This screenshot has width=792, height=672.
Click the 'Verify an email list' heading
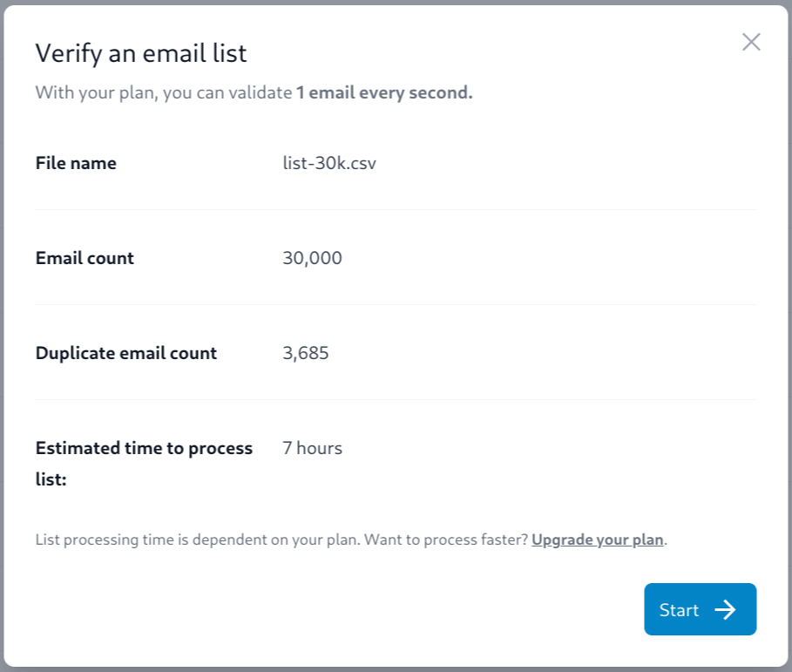[x=141, y=53]
